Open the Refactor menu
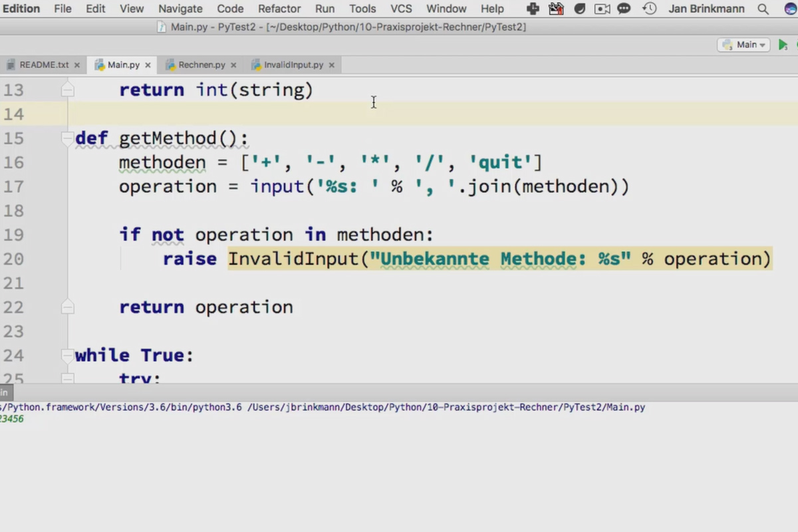 (279, 9)
